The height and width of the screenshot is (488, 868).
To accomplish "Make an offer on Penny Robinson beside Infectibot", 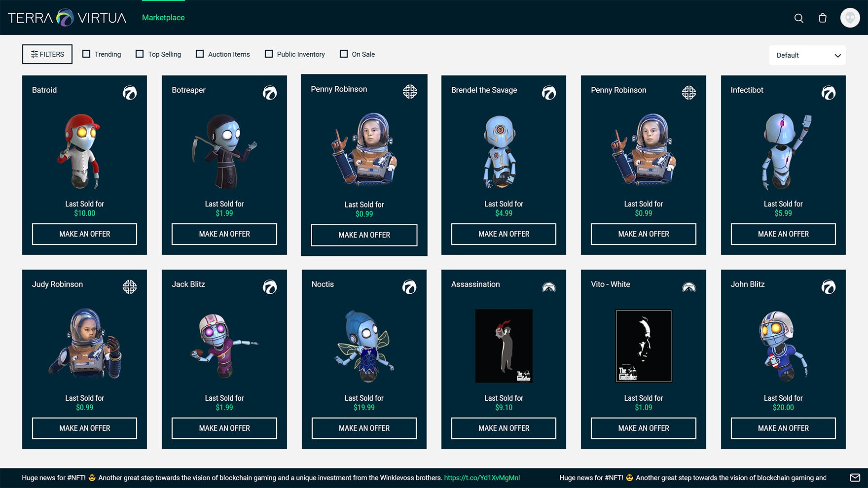I will click(x=644, y=234).
